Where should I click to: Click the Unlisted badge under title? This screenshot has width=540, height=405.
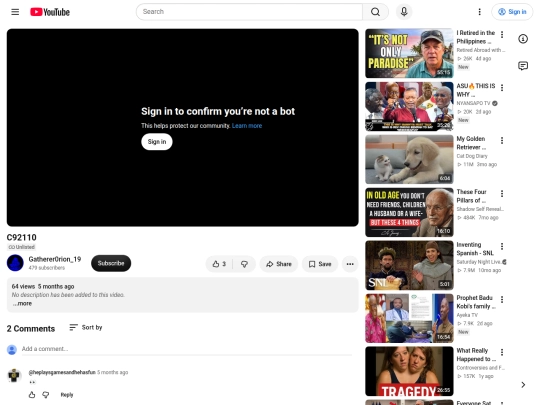pos(22,247)
